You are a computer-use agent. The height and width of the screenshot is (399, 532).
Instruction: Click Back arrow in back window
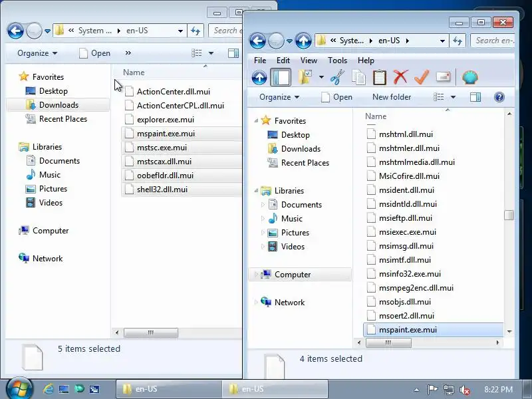15,31
